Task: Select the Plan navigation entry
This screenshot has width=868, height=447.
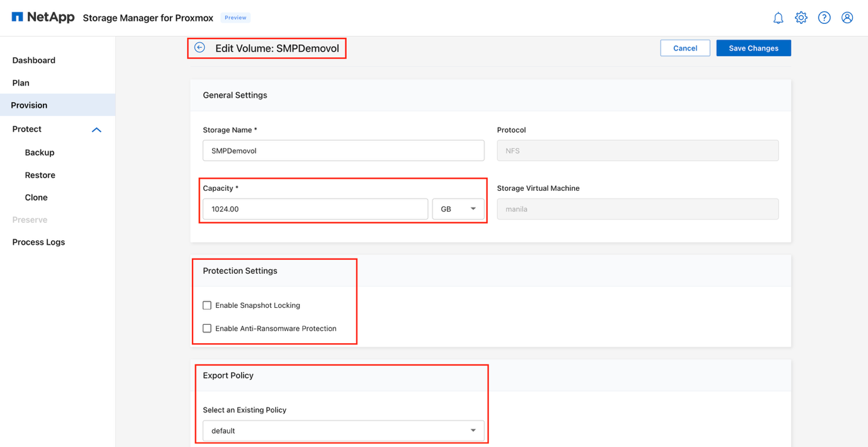Action: (20, 82)
